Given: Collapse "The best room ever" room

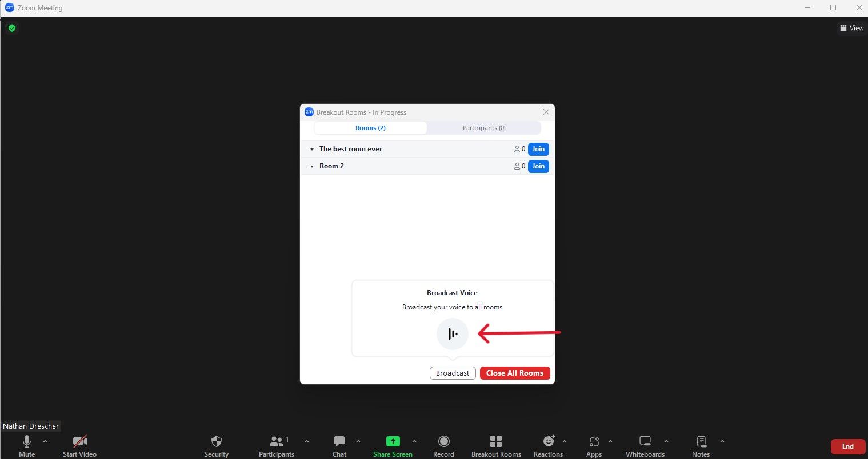Looking at the screenshot, I should tap(312, 150).
